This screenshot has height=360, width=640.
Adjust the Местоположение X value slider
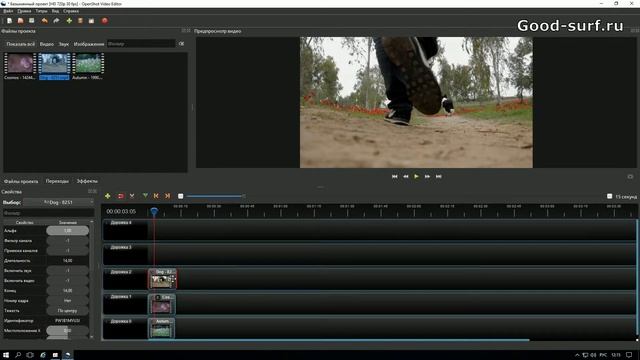[x=67, y=331]
